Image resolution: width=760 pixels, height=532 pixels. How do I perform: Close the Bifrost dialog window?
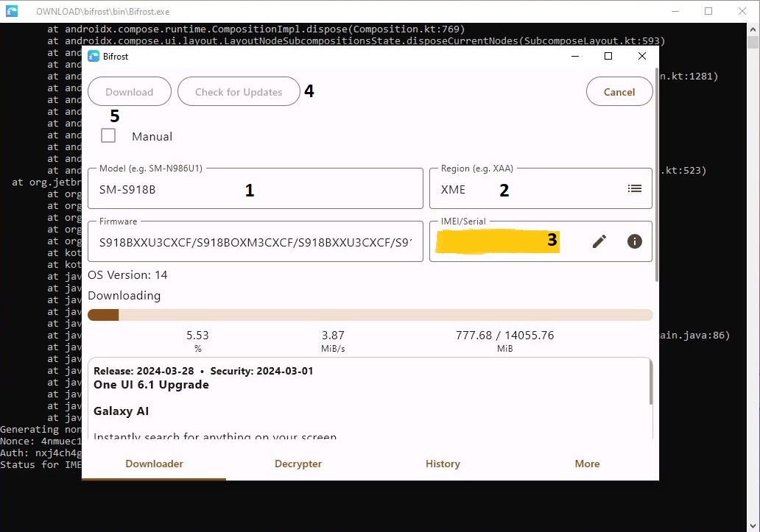click(642, 56)
